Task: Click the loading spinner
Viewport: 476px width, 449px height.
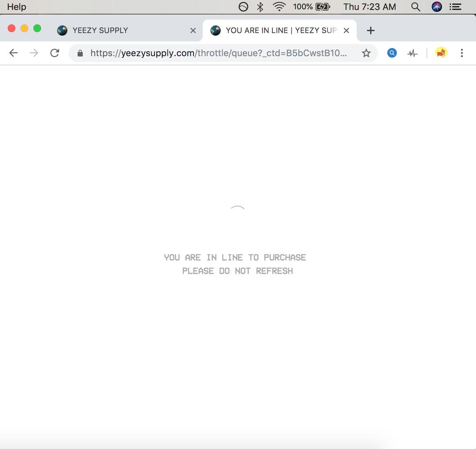Action: point(238,208)
